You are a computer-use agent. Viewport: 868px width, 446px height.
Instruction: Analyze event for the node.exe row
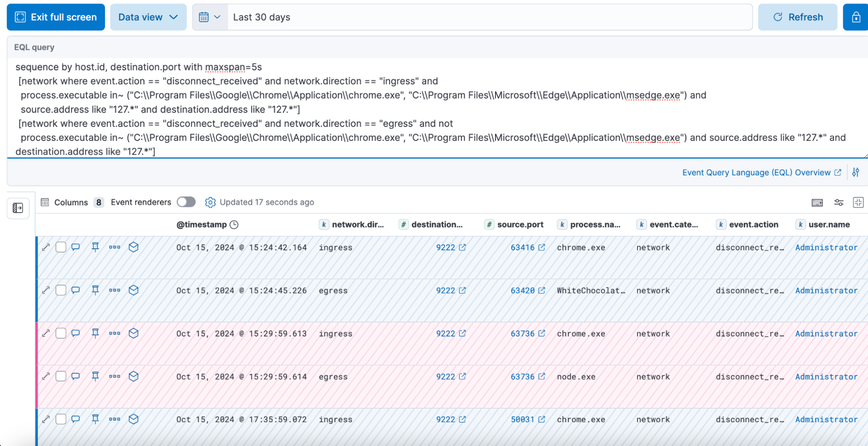(134, 376)
